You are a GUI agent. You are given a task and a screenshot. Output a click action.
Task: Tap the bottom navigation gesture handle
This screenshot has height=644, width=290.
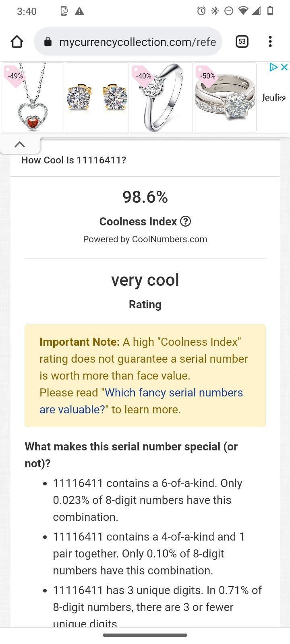145,635
